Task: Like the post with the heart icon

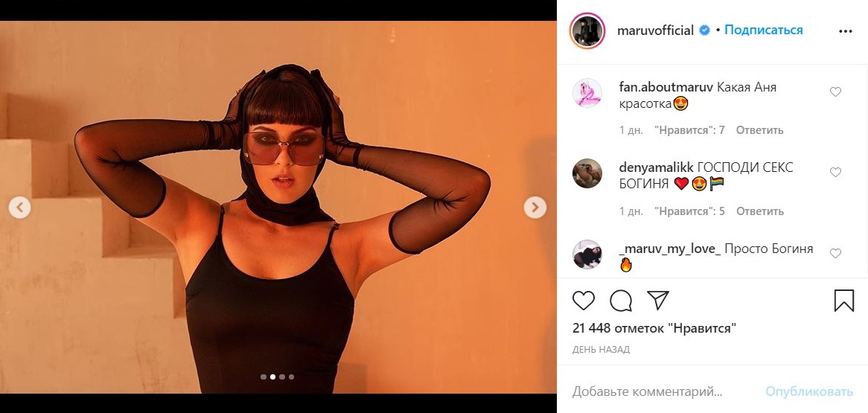Action: tap(584, 301)
